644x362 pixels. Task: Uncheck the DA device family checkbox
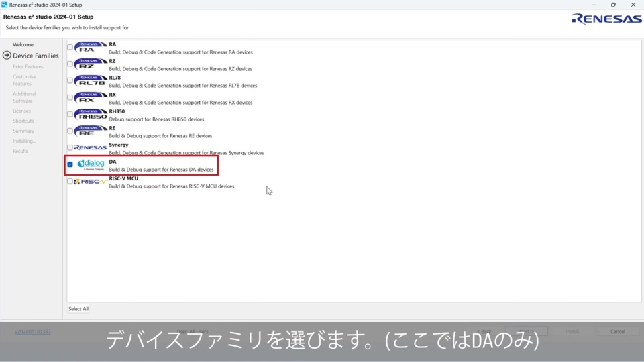click(x=70, y=164)
